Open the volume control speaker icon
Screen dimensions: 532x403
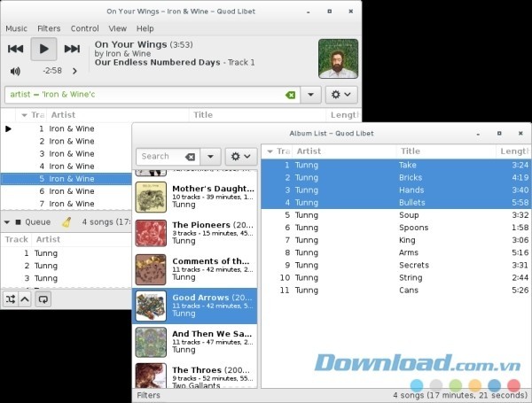[x=15, y=70]
